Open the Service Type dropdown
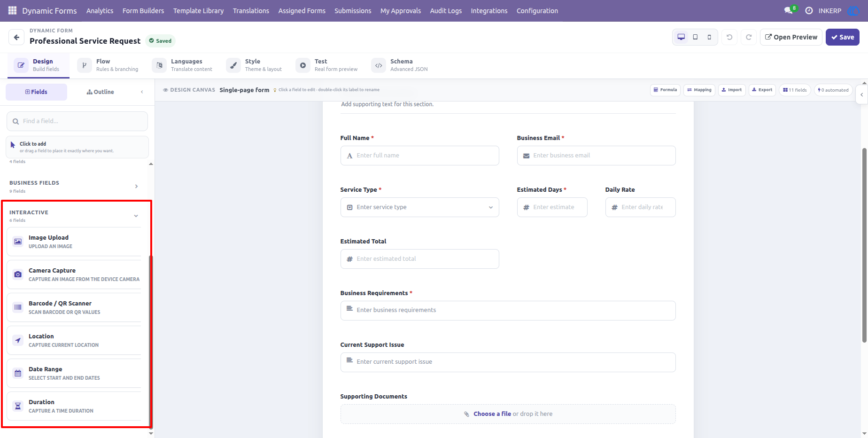Viewport: 868px width, 438px height. [419, 207]
